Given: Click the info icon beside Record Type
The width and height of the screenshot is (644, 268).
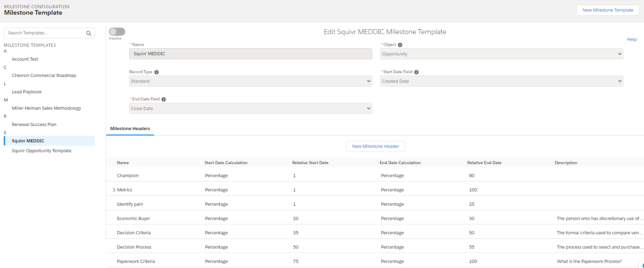Looking at the screenshot, I should (x=156, y=72).
